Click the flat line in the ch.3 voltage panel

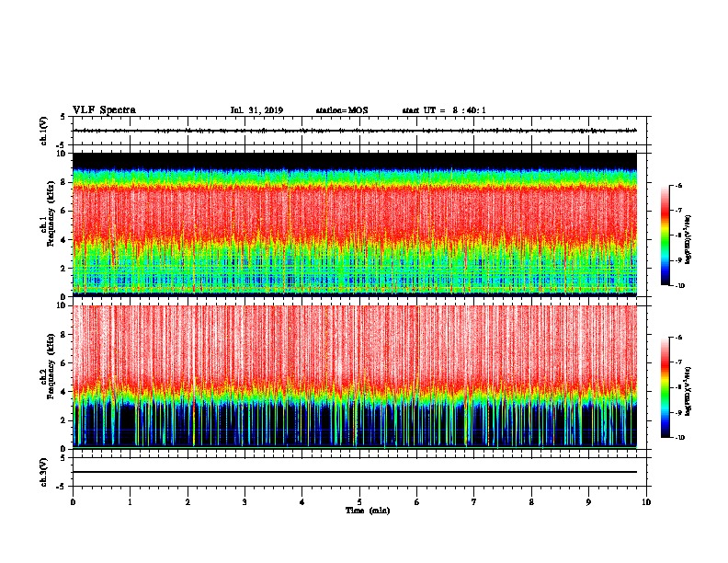click(355, 472)
